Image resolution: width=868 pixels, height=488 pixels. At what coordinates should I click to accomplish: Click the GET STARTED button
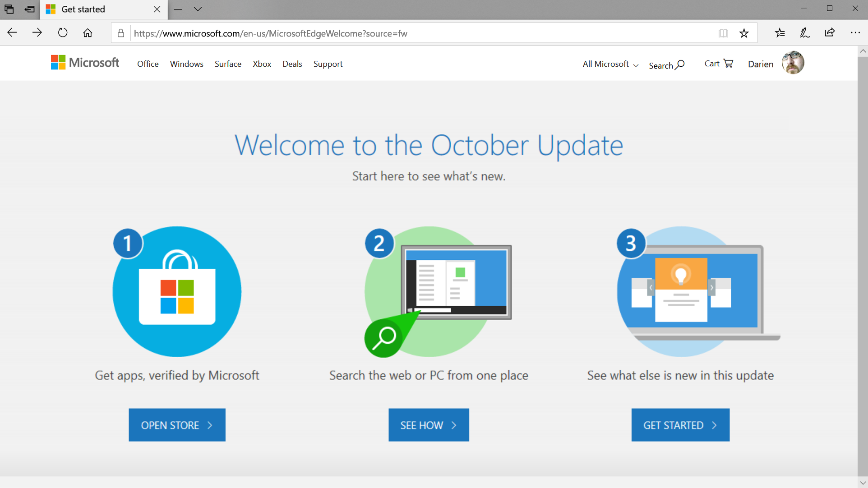point(680,425)
